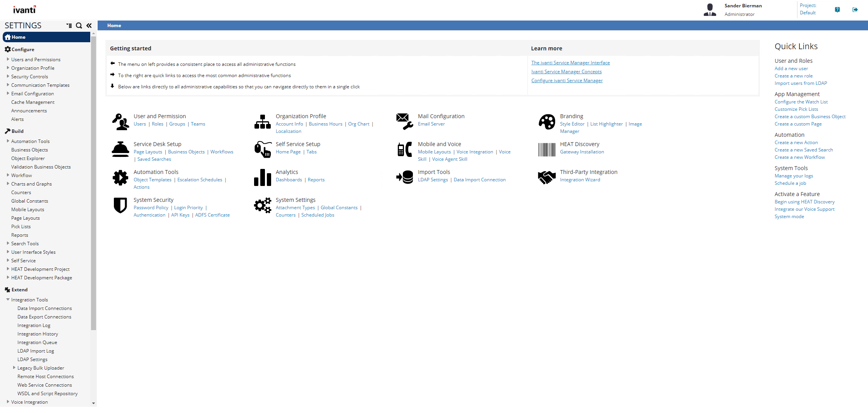Open the Dashboards link under Analytics
The height and width of the screenshot is (413, 868).
click(289, 180)
